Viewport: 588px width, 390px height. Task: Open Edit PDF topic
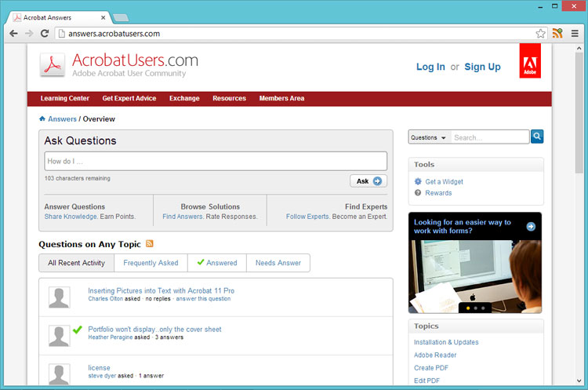coord(426,381)
